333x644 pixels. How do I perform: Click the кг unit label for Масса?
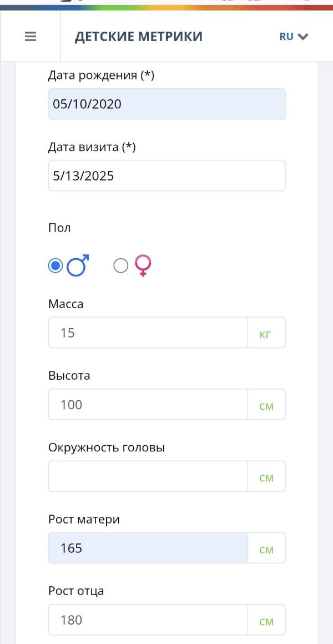[x=266, y=334]
